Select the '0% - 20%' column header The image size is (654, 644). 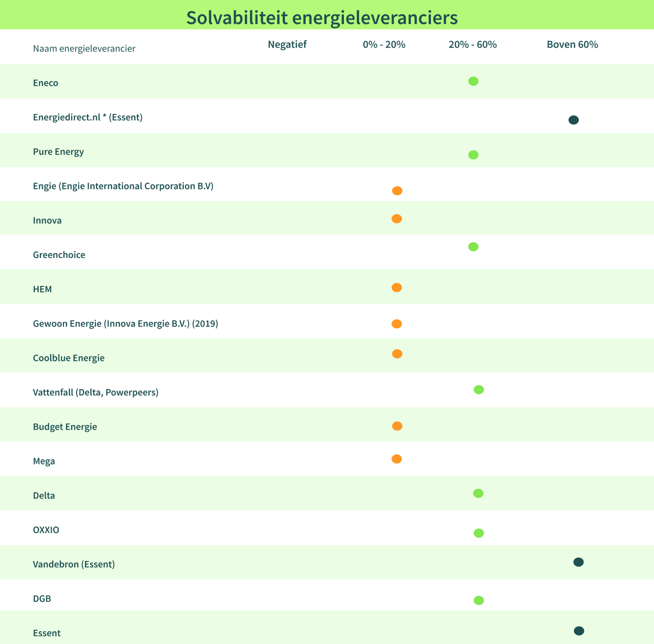coord(384,45)
